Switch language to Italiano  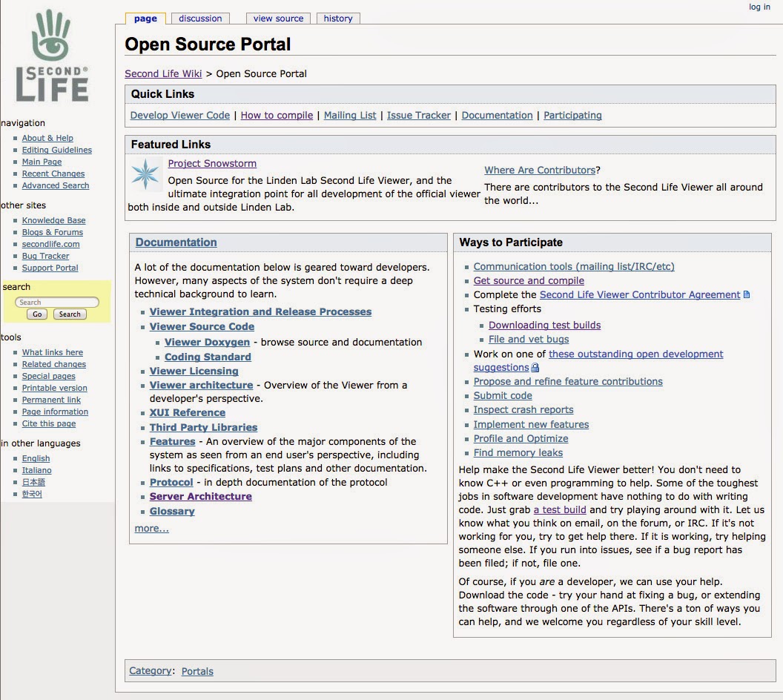click(x=36, y=471)
